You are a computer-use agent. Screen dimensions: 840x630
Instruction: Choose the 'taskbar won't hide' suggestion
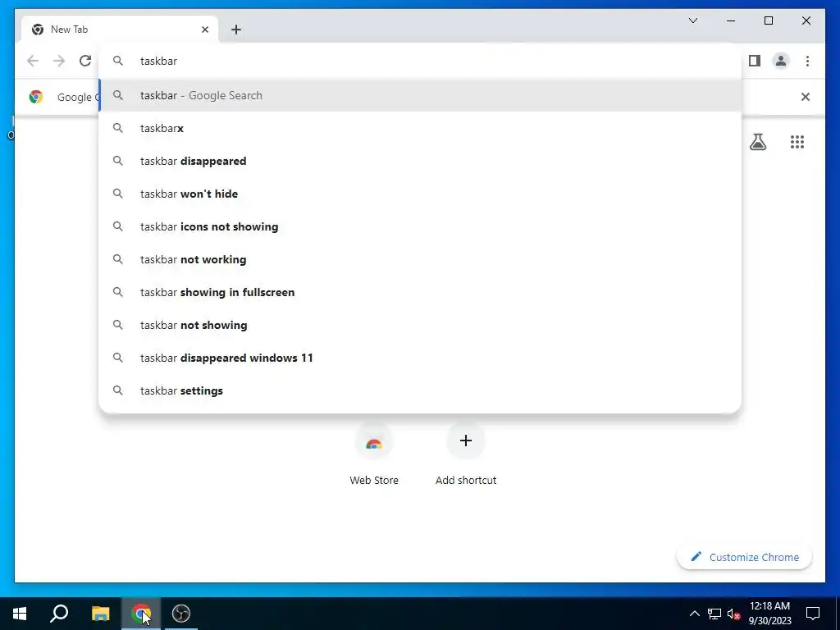(x=421, y=194)
